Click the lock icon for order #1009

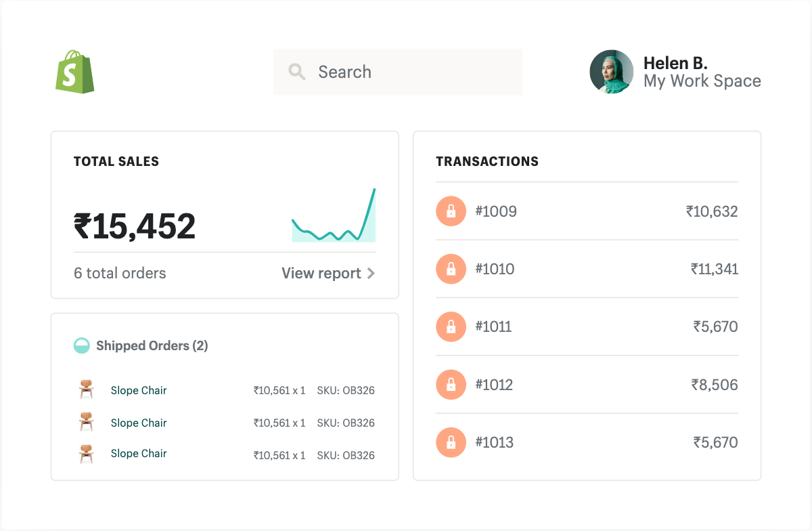[x=451, y=211]
